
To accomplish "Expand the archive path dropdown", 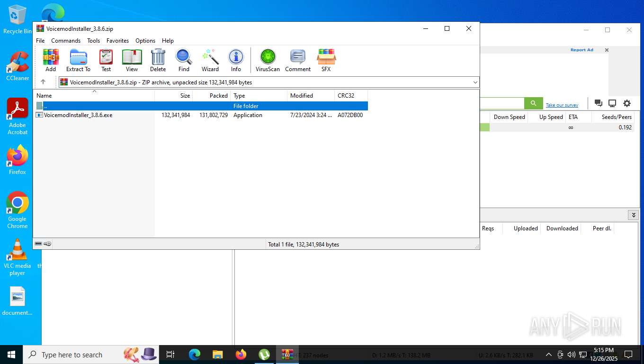I will click(475, 82).
